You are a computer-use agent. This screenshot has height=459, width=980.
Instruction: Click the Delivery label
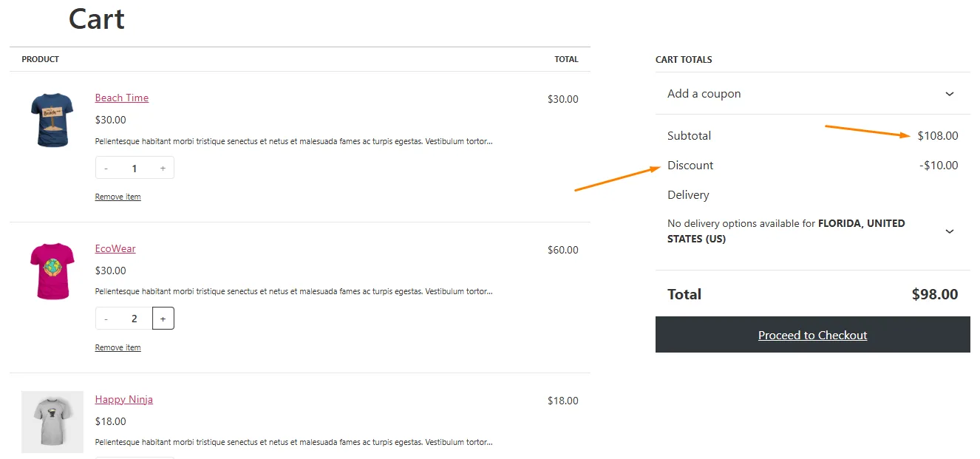click(x=688, y=195)
